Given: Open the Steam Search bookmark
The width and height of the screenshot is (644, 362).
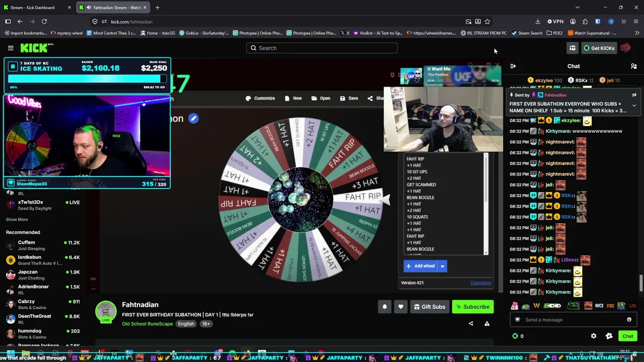Looking at the screenshot, I should tap(527, 33).
